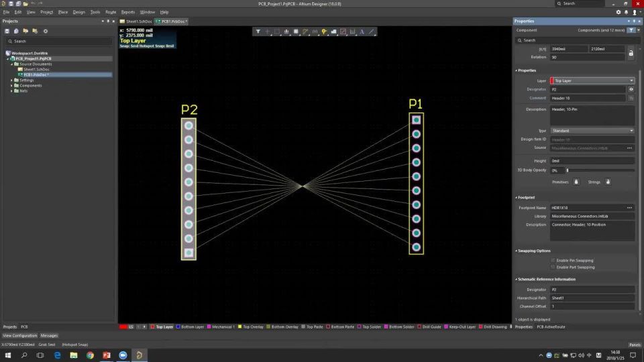Select the place line tool
644x362 pixels.
point(372,32)
